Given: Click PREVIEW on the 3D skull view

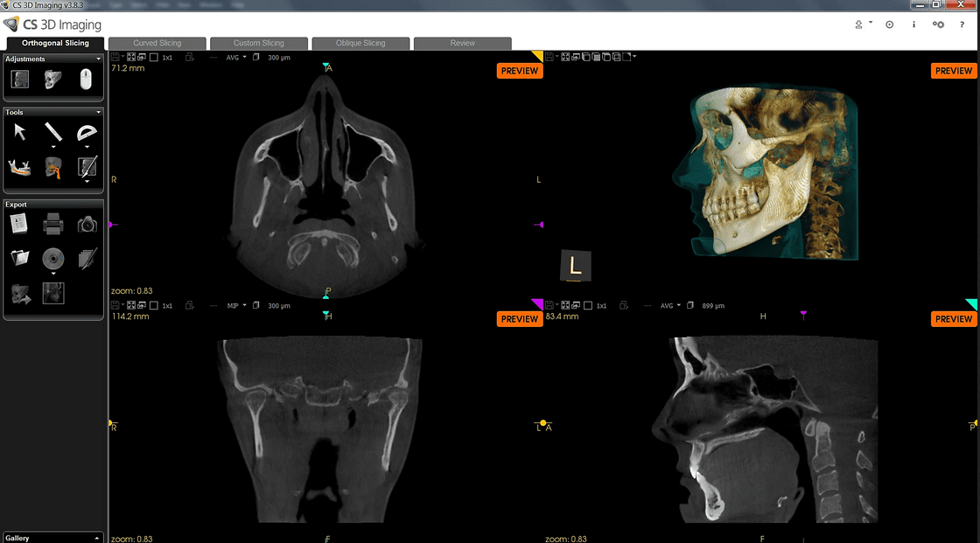Looking at the screenshot, I should click(953, 71).
